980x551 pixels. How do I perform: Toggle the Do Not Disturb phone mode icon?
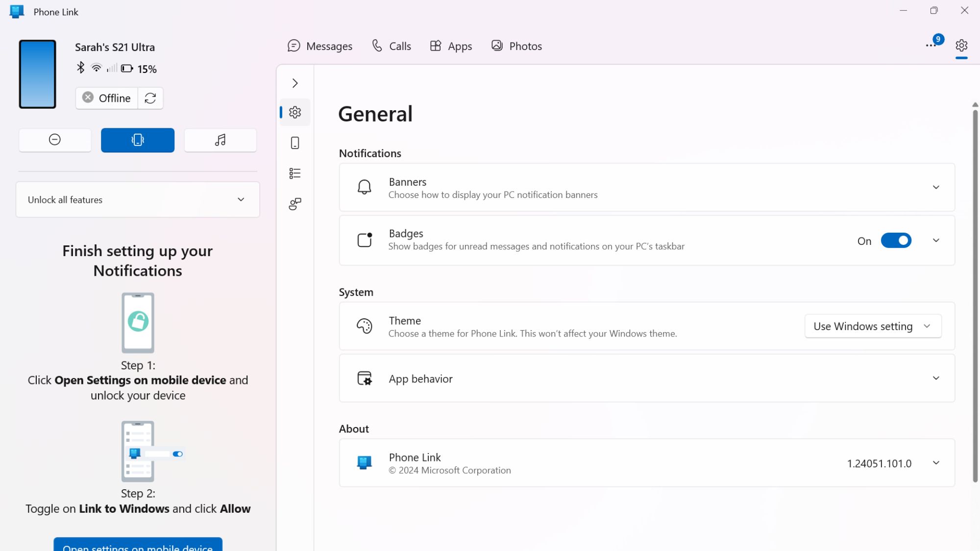(54, 140)
